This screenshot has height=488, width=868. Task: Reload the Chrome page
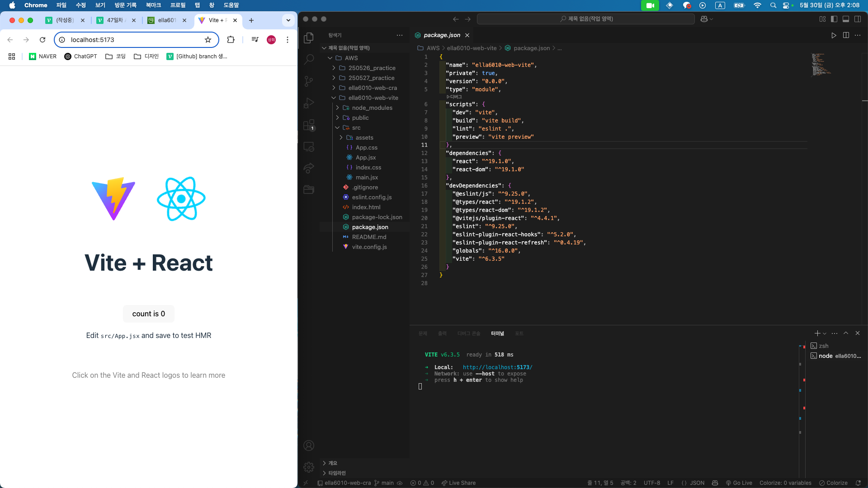[42, 40]
